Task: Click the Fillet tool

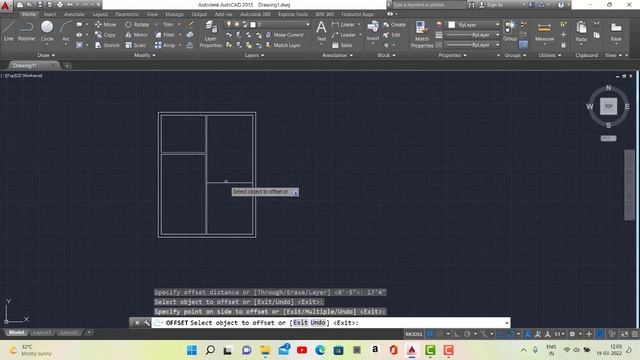Action: click(164, 35)
